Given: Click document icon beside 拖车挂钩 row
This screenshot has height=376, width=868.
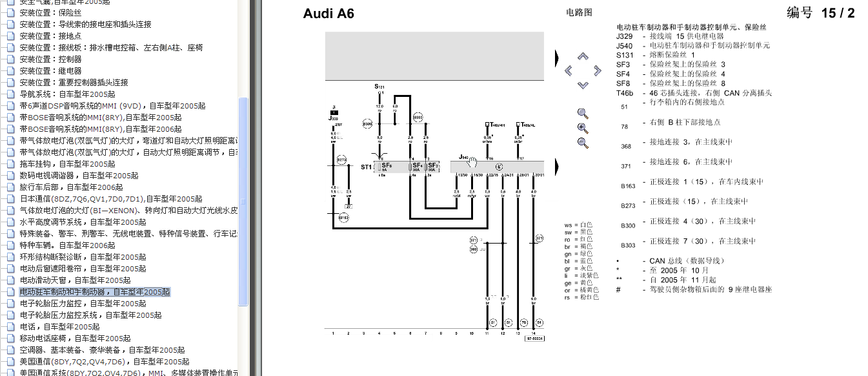Looking at the screenshot, I should pyautogui.click(x=10, y=163).
